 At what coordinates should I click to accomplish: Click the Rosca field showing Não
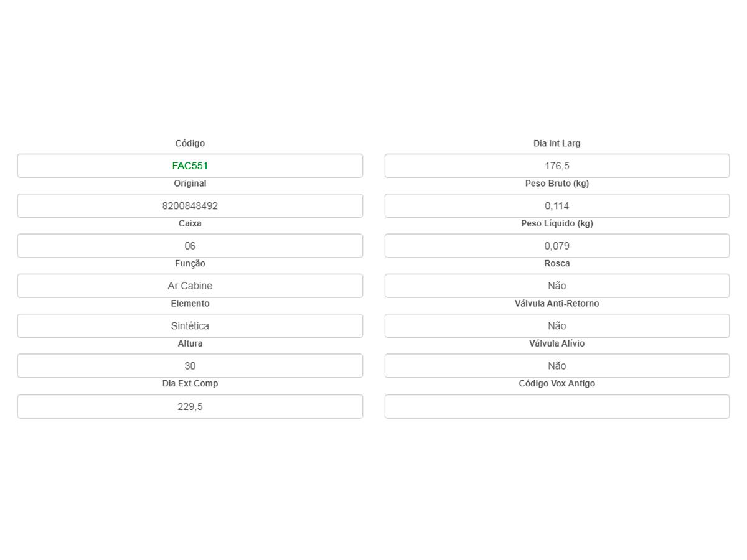click(557, 286)
